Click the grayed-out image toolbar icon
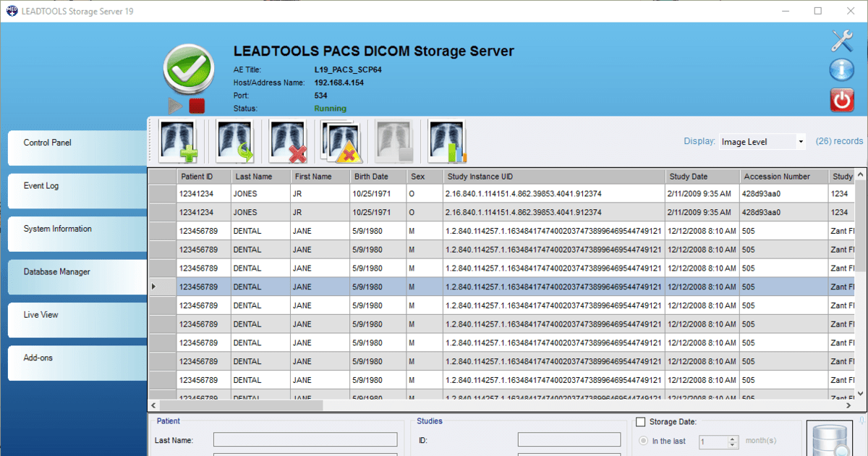Viewport: 868px width, 456px height. point(393,141)
